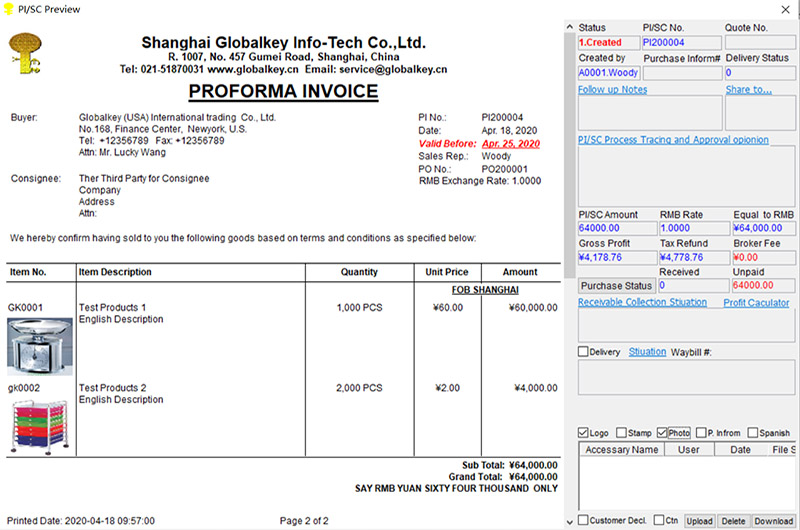Enable the Stamp checkbox

point(622,433)
